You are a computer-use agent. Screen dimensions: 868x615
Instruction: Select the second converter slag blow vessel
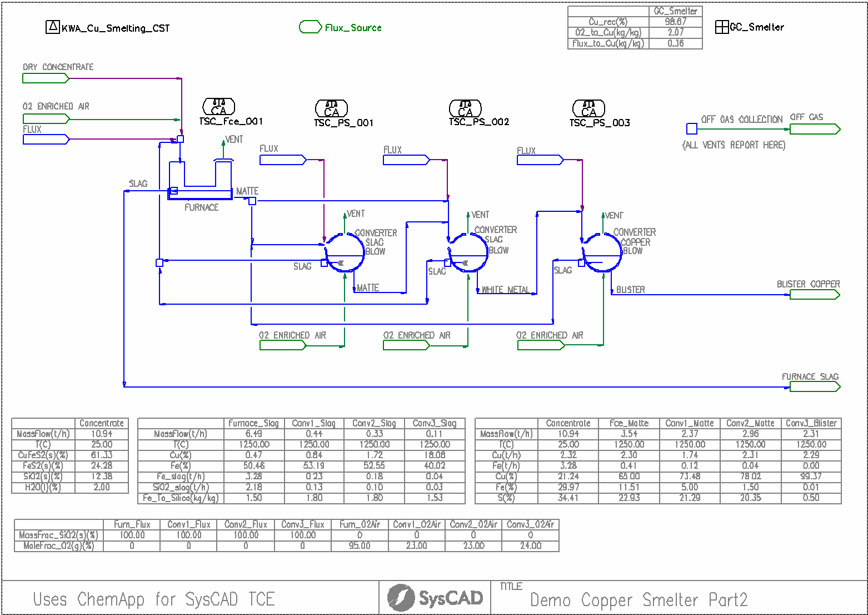[x=468, y=252]
